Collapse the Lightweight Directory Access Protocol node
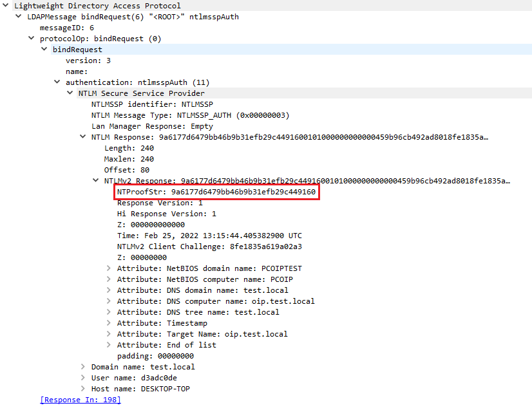Screen dimensions: 532x410 tap(6, 5)
